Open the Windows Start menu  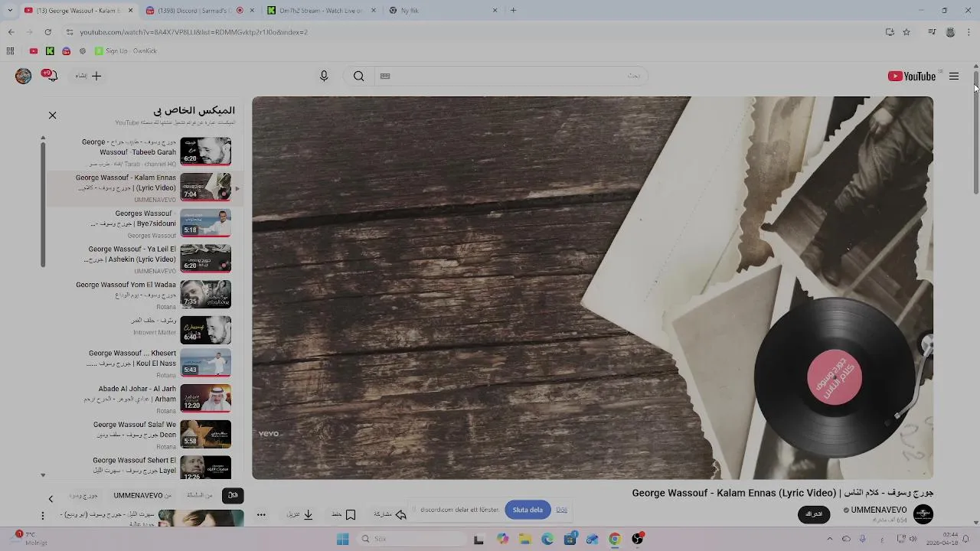click(x=343, y=539)
